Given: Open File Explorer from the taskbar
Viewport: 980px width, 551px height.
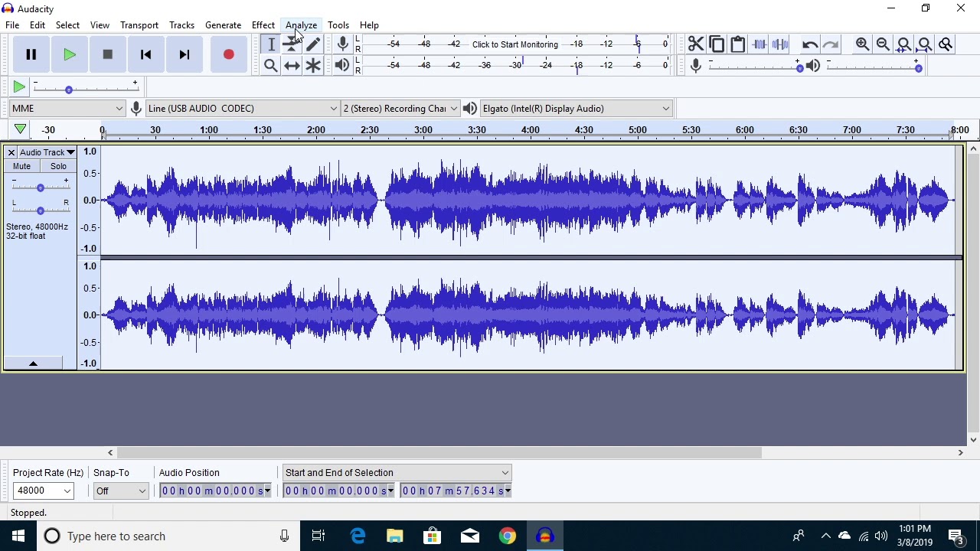Looking at the screenshot, I should [x=395, y=536].
